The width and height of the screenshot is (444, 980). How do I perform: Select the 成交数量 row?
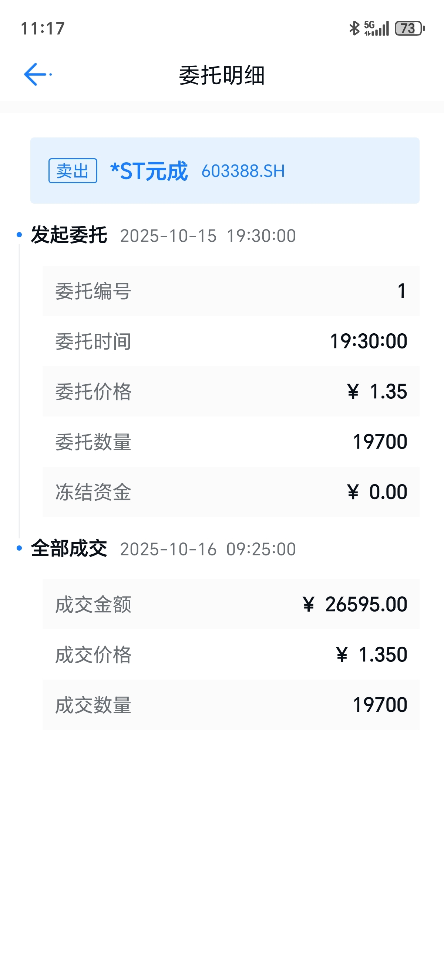click(231, 705)
